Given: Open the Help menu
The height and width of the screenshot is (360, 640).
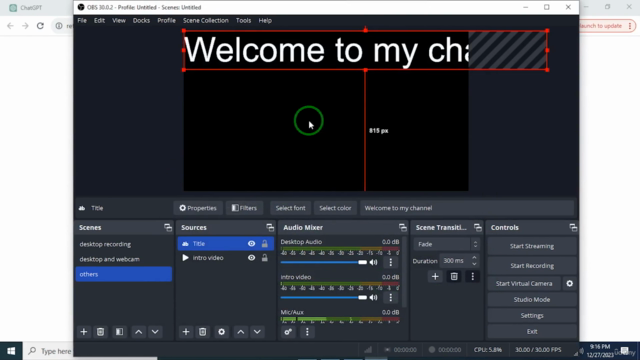Looking at the screenshot, I should 265,20.
